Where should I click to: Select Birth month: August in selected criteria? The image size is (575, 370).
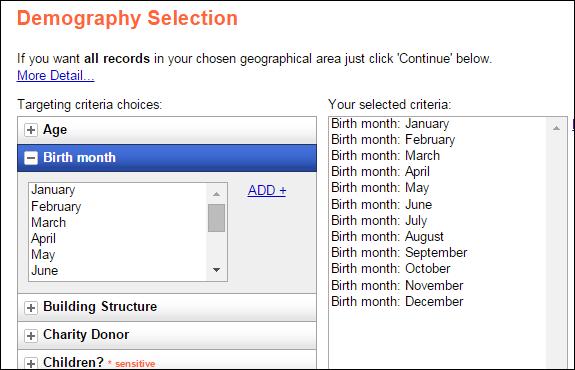point(387,237)
